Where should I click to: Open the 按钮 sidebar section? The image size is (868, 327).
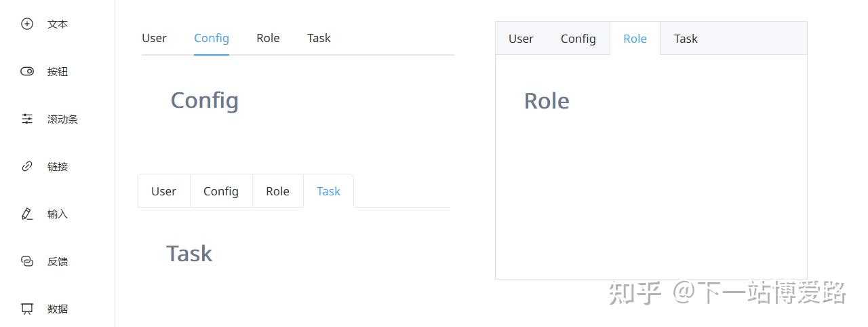[x=58, y=71]
